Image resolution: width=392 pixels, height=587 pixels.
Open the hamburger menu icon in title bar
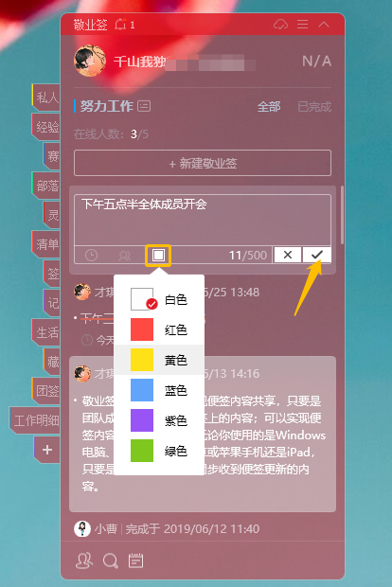(302, 25)
